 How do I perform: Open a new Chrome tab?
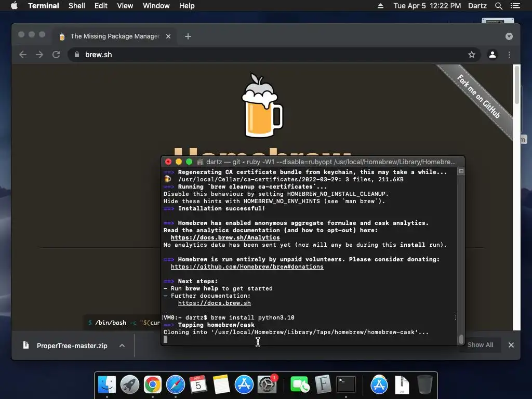(188, 36)
